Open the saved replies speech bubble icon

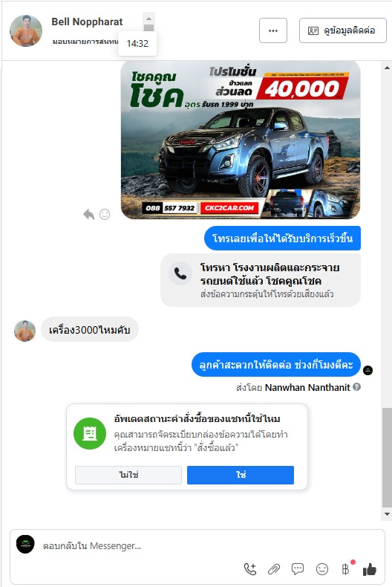point(298,569)
